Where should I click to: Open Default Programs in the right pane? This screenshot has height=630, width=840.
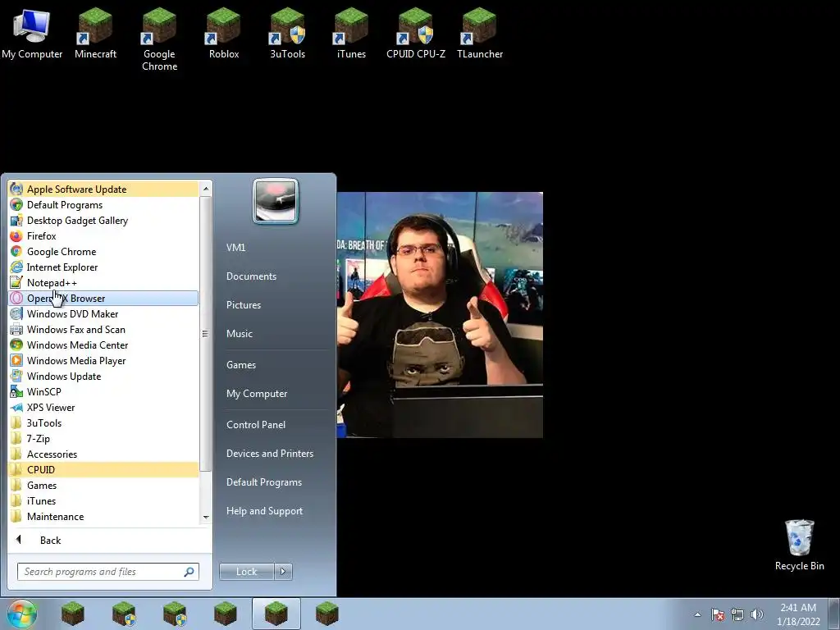tap(263, 482)
